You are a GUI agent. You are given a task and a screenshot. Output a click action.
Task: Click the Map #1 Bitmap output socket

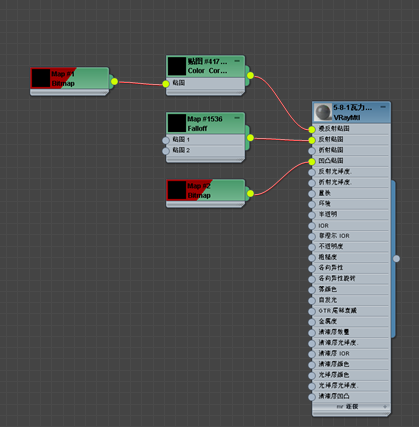114,81
